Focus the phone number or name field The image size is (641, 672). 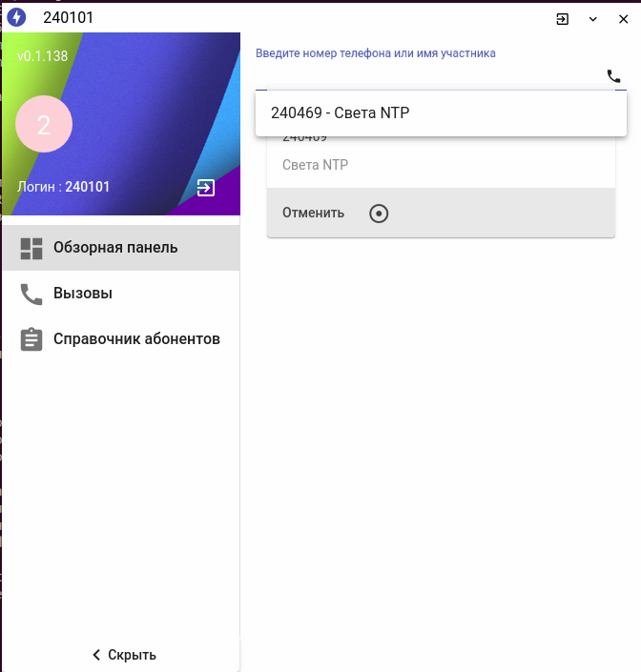click(428, 77)
